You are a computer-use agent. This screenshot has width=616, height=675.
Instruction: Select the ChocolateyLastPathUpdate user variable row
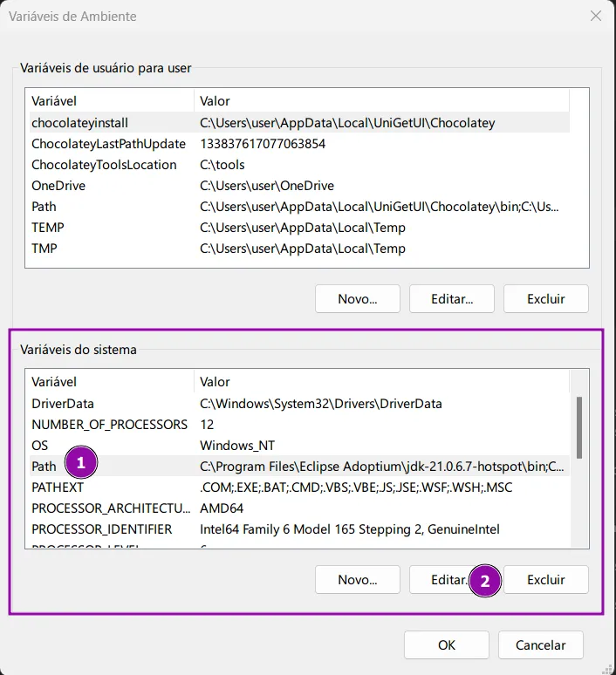click(108, 144)
